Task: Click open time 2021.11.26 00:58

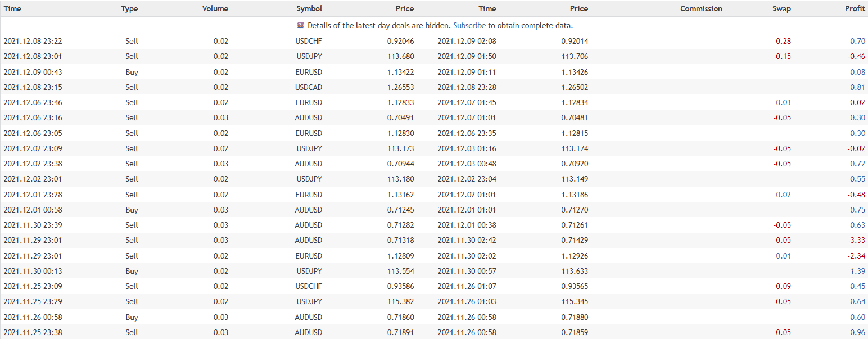Action: click(x=33, y=317)
